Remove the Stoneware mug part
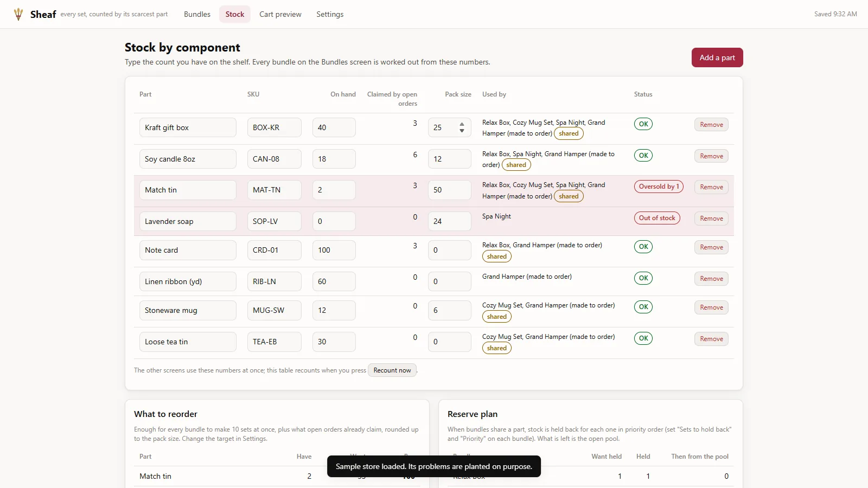 [x=711, y=307]
